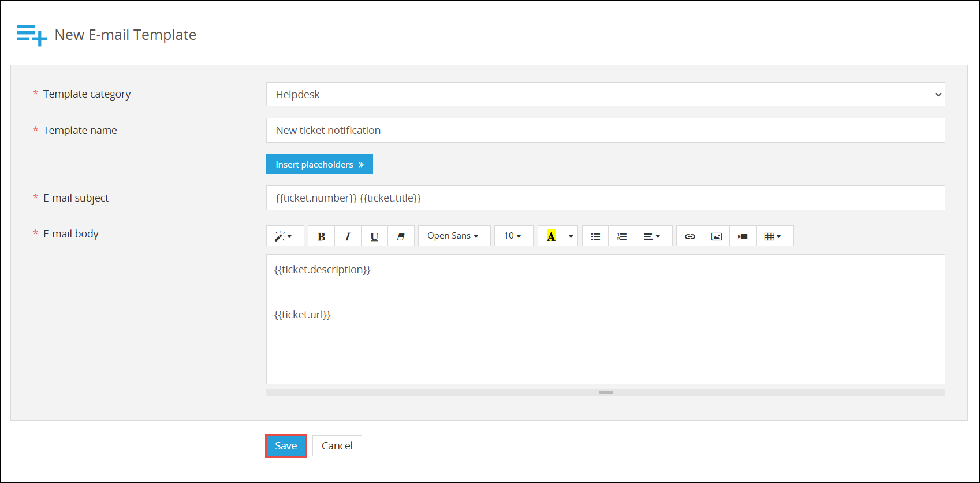The width and height of the screenshot is (980, 483).
Task: Click the {{ticket.description}} placeholder text
Action: [x=322, y=270]
